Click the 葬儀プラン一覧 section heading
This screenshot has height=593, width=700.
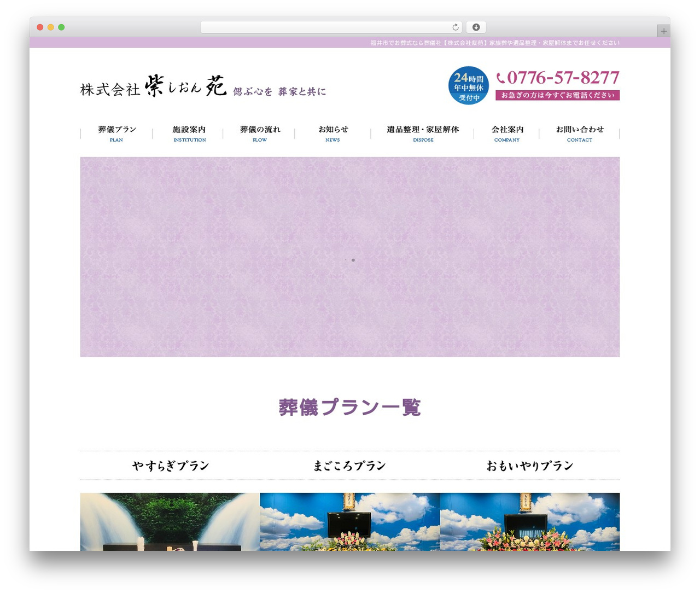(x=350, y=407)
